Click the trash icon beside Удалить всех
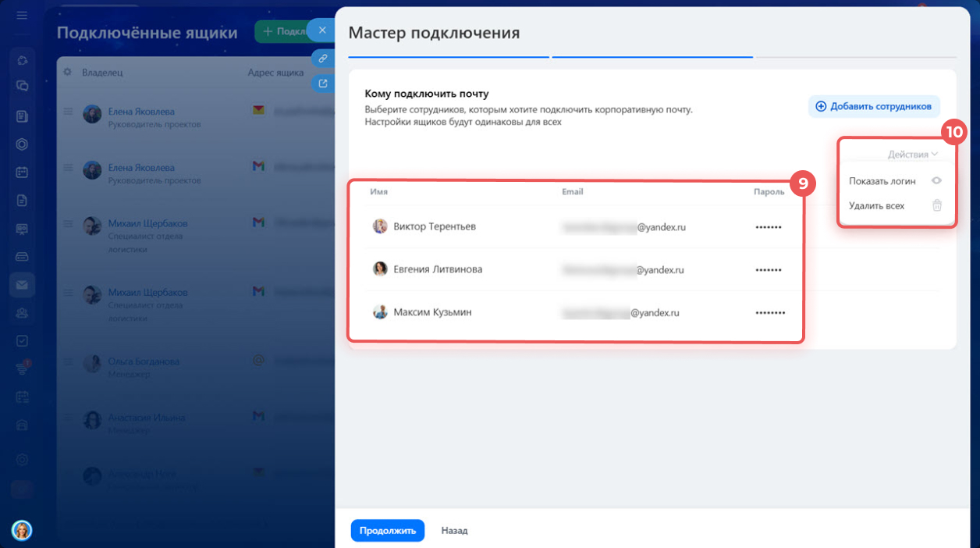This screenshot has width=980, height=548. coord(937,205)
